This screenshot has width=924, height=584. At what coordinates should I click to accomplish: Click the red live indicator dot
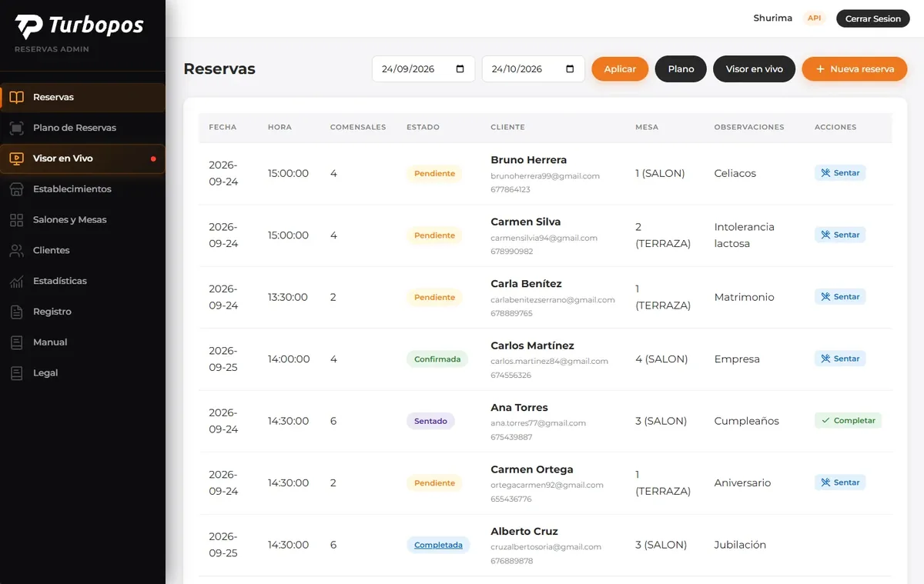click(153, 159)
